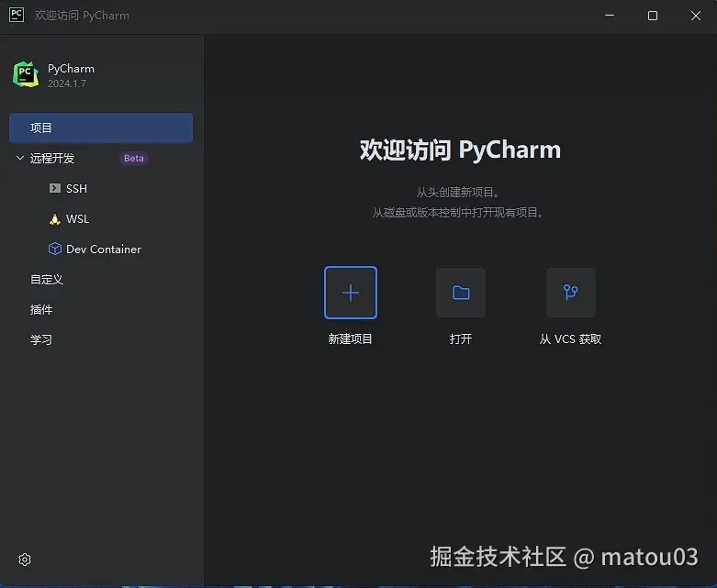The width and height of the screenshot is (717, 588).
Task: Click the PyCharm logo in sidebar
Action: (x=26, y=74)
